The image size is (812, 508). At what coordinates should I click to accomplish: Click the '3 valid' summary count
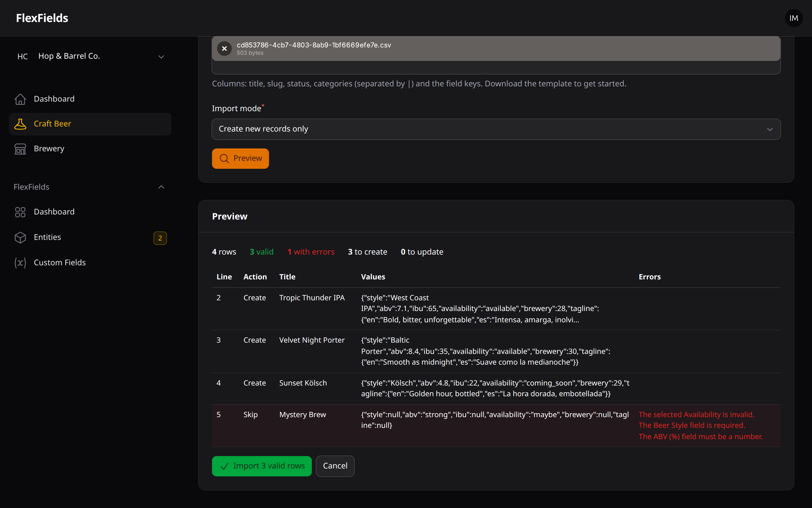coord(261,252)
